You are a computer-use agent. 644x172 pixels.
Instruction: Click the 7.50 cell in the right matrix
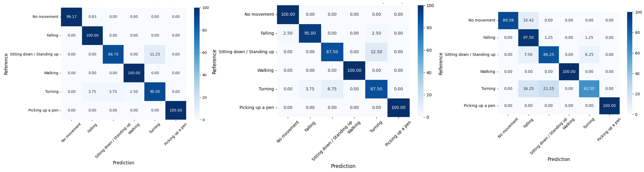528,54
